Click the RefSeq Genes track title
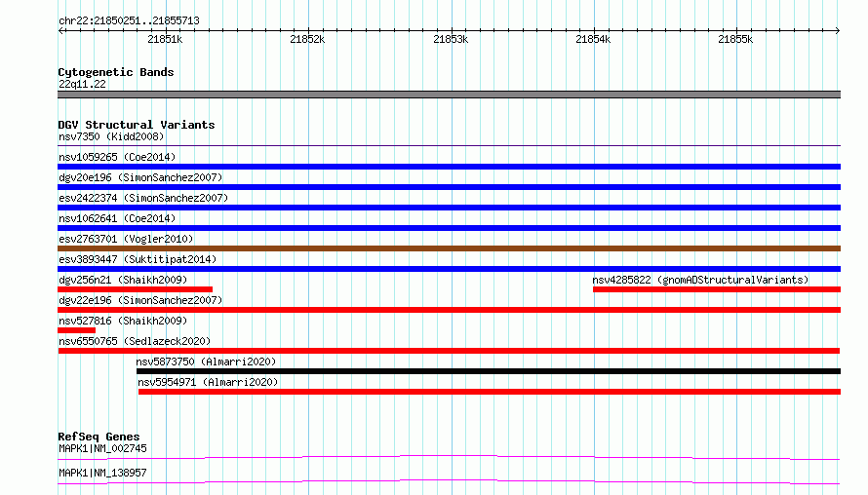Viewport: 868px width, 495px height. click(x=99, y=437)
